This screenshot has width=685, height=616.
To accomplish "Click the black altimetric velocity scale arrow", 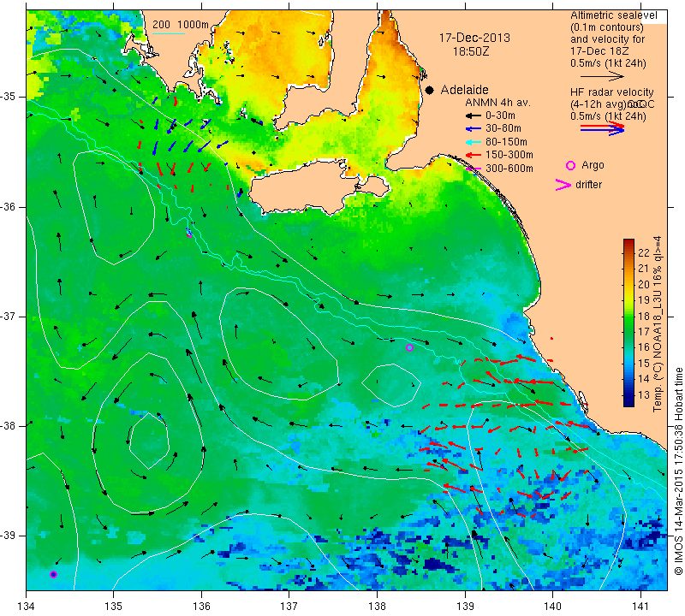I will tap(602, 76).
